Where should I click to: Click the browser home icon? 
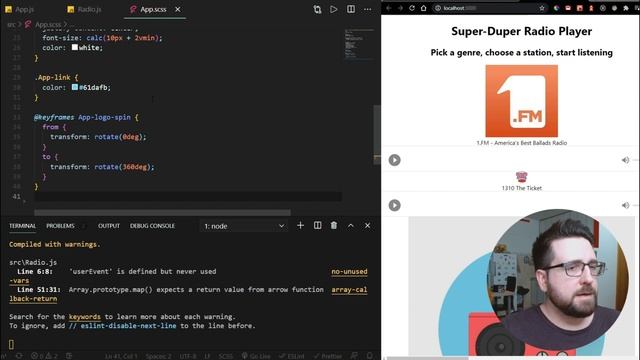tap(424, 8)
